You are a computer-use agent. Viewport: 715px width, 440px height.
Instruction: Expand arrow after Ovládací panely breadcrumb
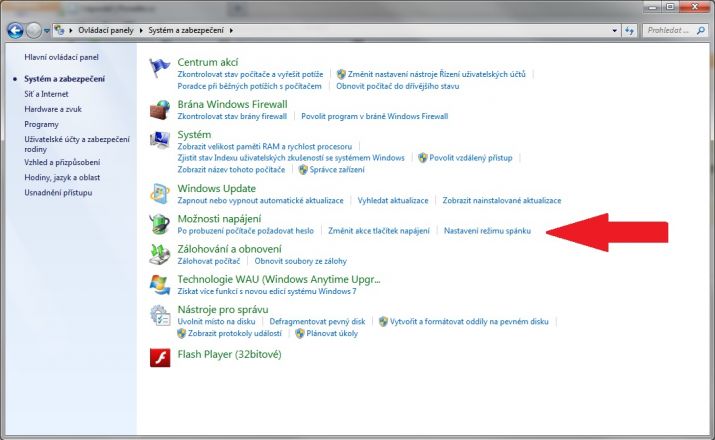pyautogui.click(x=141, y=31)
